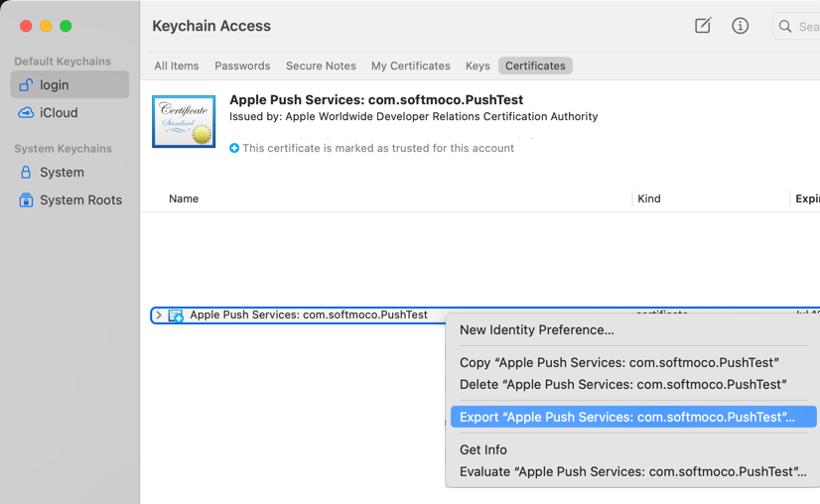This screenshot has width=820, height=504.
Task: Choose Export Apple Push Services from menu
Action: click(627, 418)
